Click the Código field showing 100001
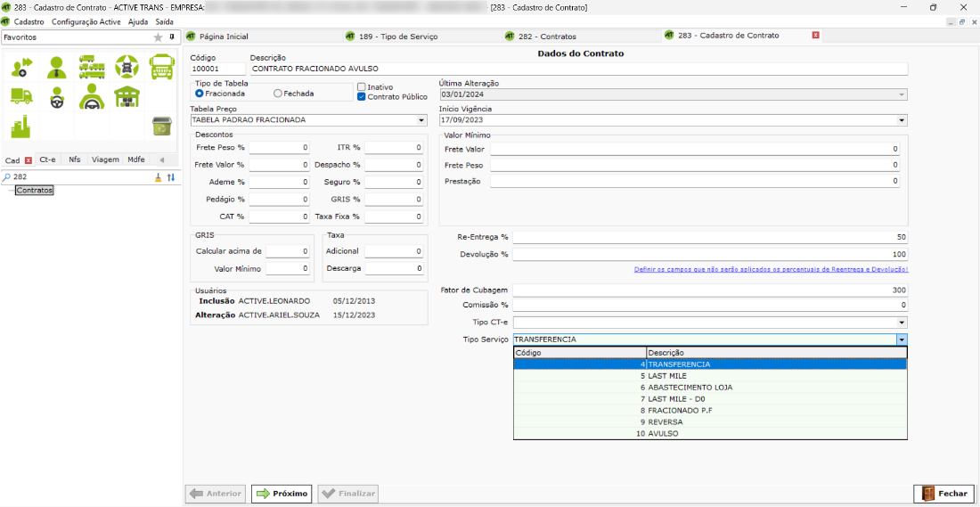 pos(218,69)
